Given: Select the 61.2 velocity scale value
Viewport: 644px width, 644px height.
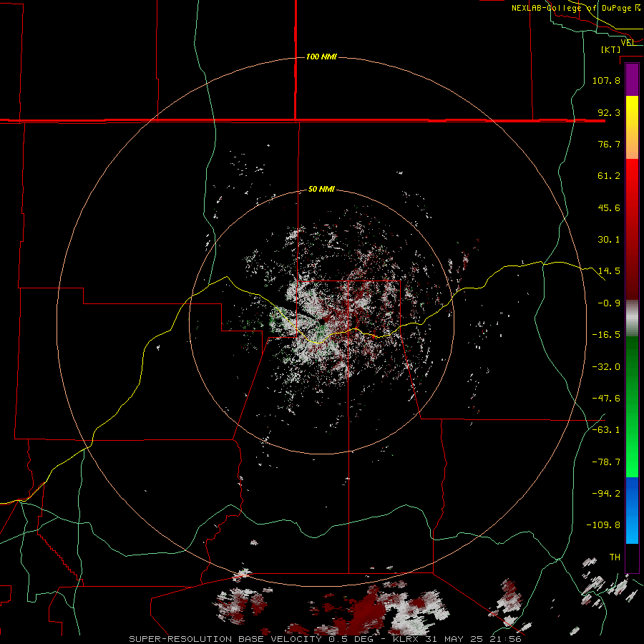Looking at the screenshot, I should click(609, 176).
